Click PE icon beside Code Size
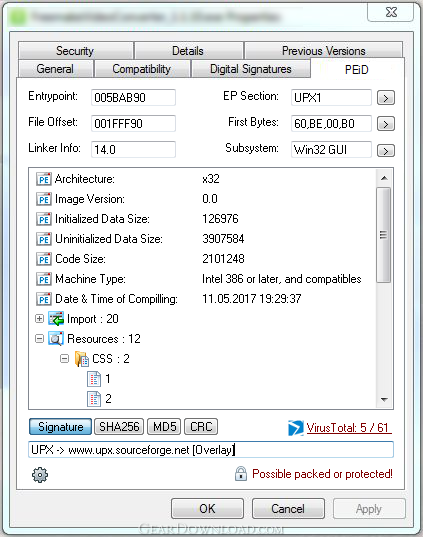Image resolution: width=423 pixels, height=537 pixels. [43, 259]
